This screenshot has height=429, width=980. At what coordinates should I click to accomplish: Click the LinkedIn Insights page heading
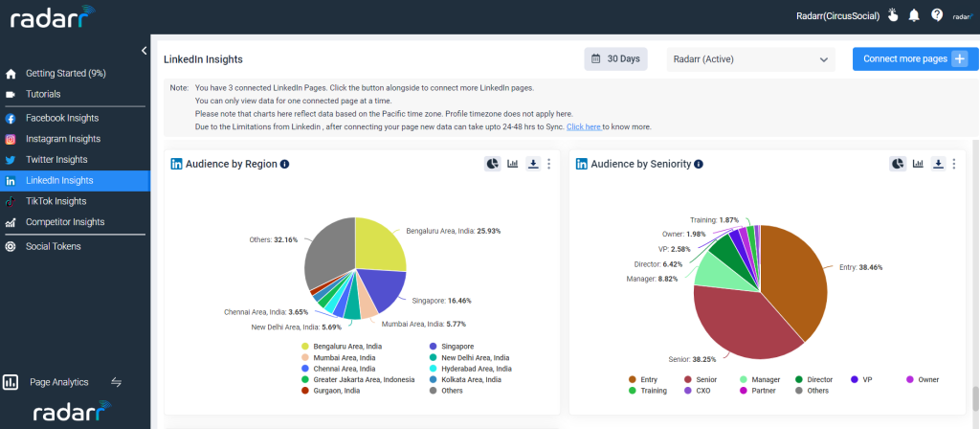pos(203,59)
